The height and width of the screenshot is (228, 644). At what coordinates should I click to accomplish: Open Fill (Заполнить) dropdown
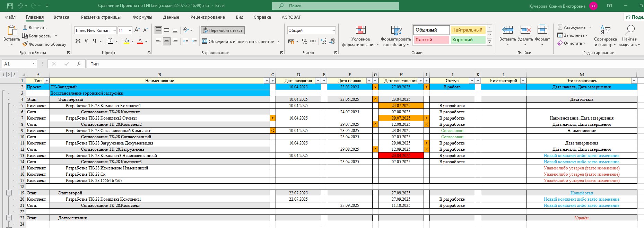pos(573,35)
